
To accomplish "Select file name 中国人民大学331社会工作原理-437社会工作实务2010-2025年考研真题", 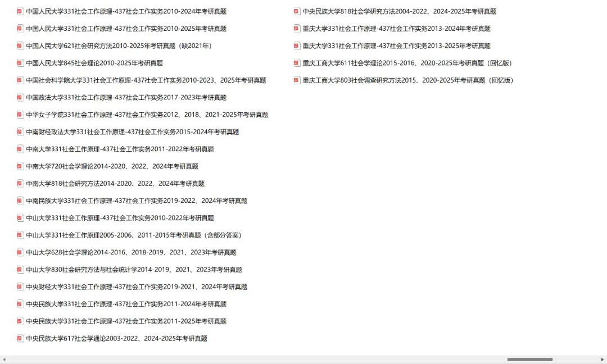I will click(x=126, y=29).
